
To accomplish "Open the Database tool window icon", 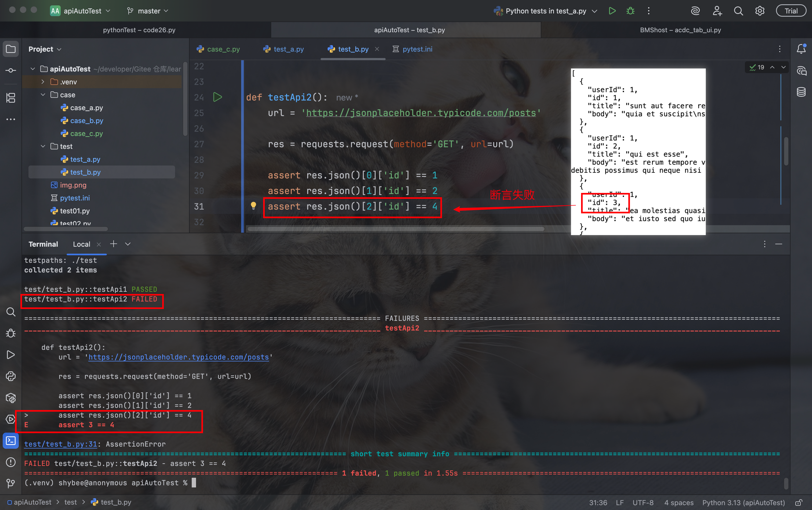I will [801, 92].
